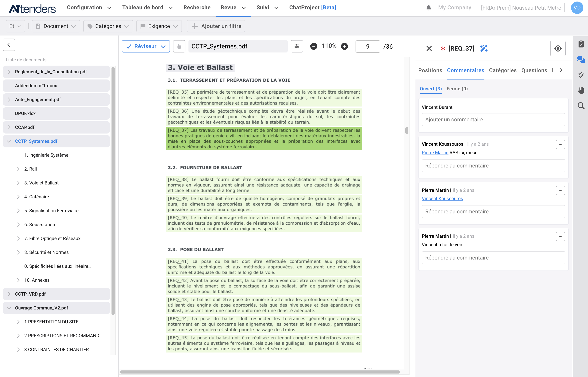Zoom out with the minus icon

314,46
